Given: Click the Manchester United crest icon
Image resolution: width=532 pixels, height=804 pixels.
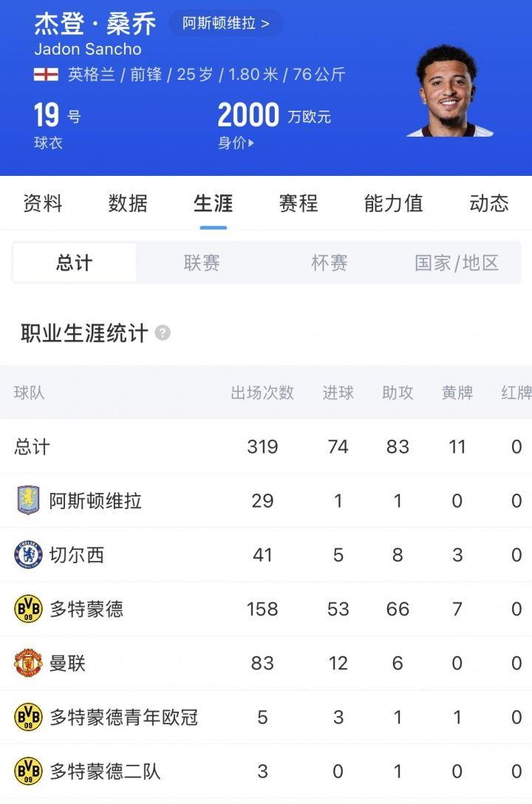Looking at the screenshot, I should click(28, 664).
